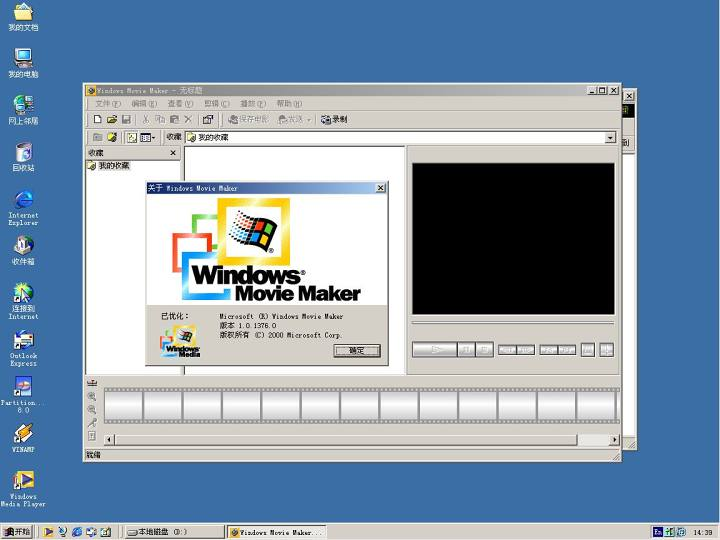Open the 播放 menu
This screenshot has width=720, height=540.
[x=253, y=104]
